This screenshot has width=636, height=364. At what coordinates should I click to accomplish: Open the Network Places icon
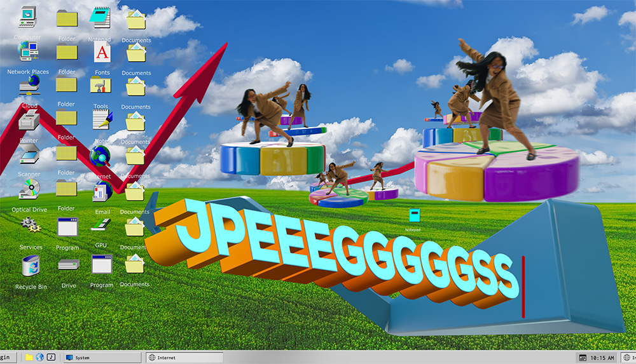click(28, 51)
